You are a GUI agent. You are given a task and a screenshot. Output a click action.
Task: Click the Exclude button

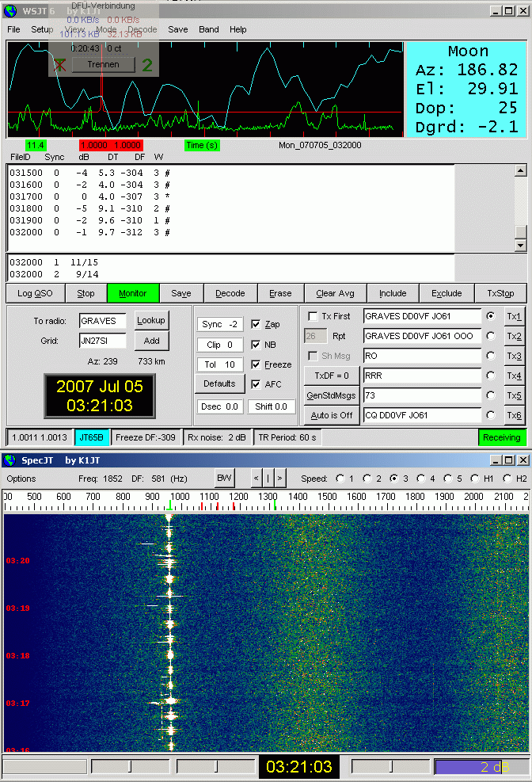pyautogui.click(x=446, y=293)
